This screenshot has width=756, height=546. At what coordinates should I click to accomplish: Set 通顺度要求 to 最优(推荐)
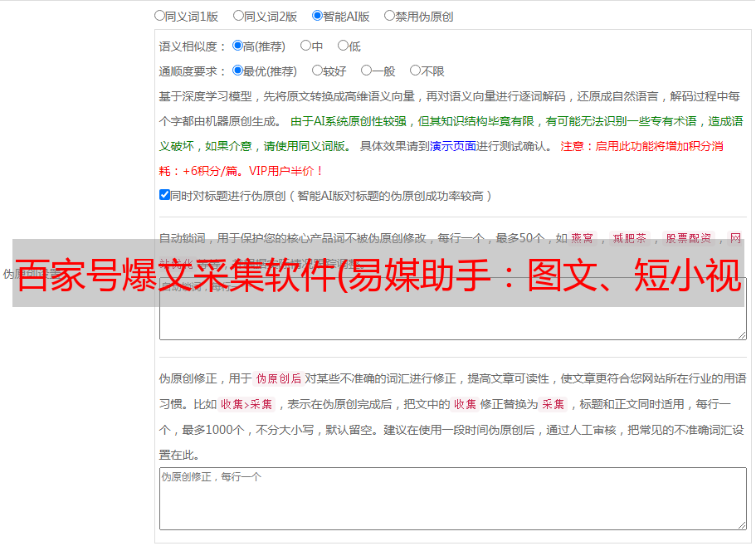[237, 71]
